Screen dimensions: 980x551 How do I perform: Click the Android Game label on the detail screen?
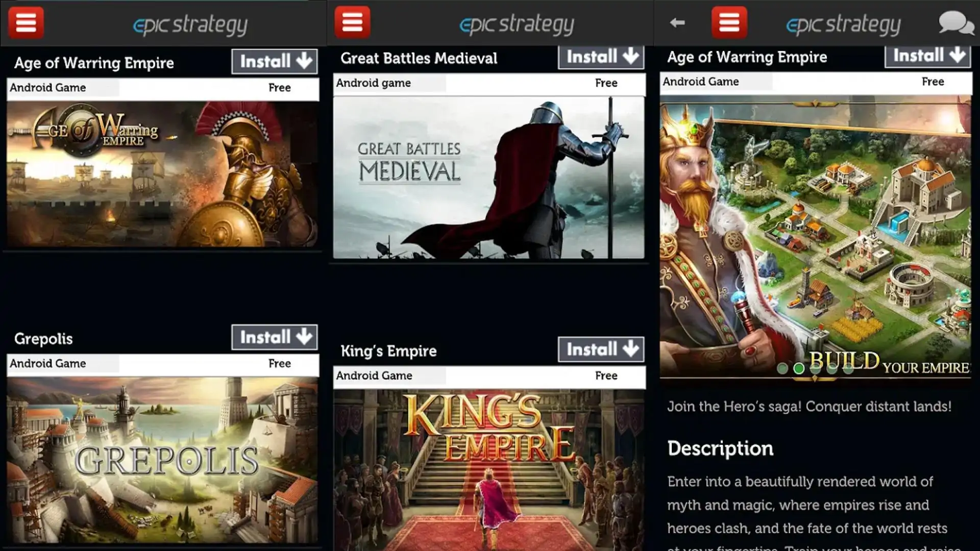pos(701,82)
